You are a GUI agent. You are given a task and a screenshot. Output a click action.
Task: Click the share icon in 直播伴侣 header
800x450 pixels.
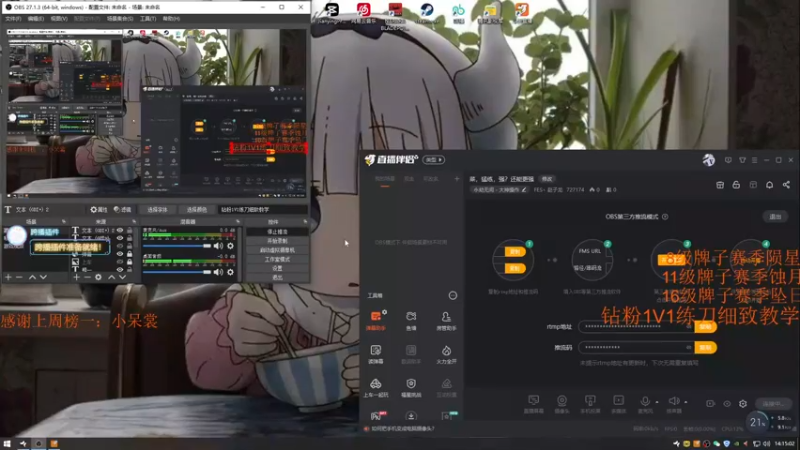tap(786, 185)
